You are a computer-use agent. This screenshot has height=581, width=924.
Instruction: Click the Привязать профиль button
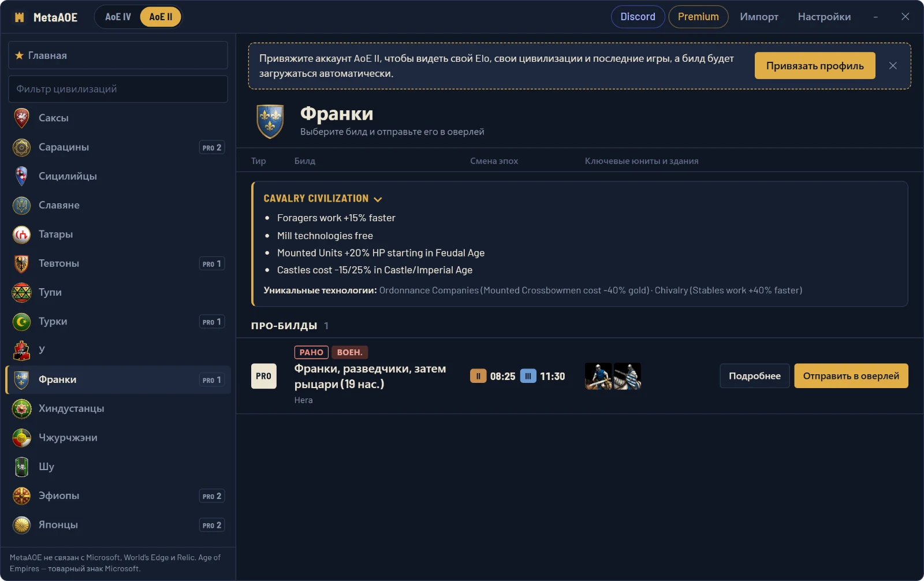pyautogui.click(x=815, y=66)
